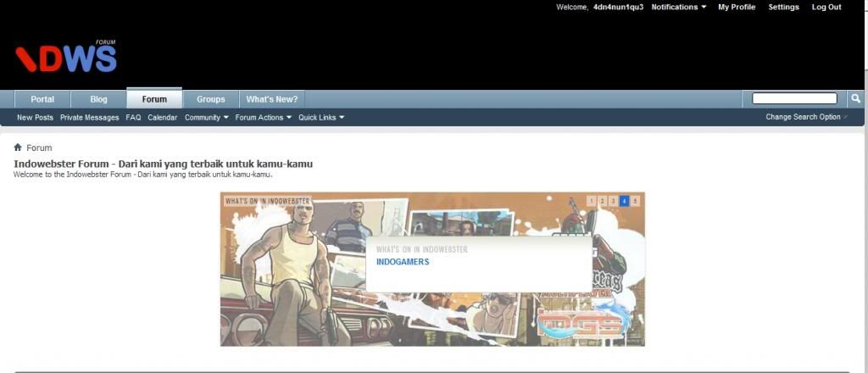Go to banner slide 3
The image size is (868, 373).
(x=614, y=201)
